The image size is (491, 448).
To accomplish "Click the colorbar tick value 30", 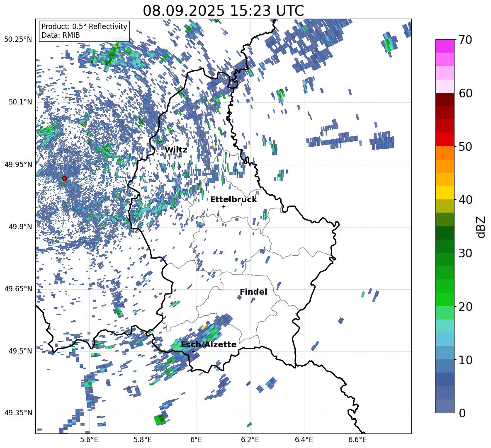I will pyautogui.click(x=465, y=253).
